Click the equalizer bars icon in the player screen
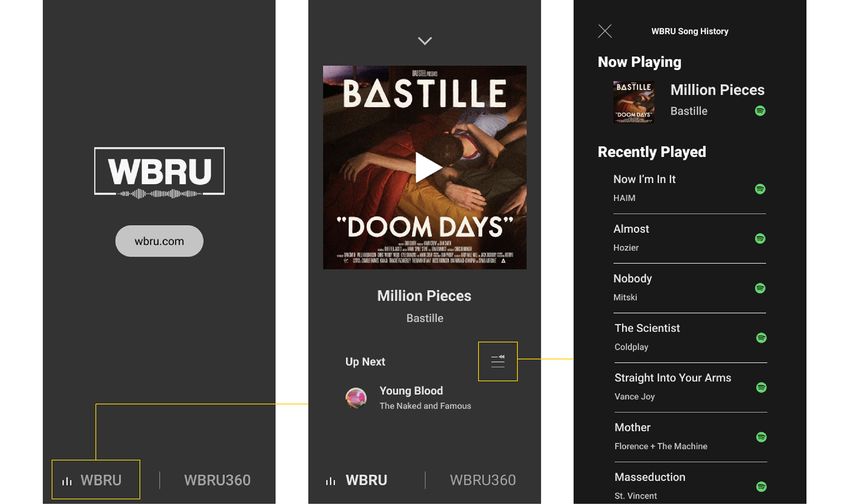The width and height of the screenshot is (849, 504). (331, 481)
